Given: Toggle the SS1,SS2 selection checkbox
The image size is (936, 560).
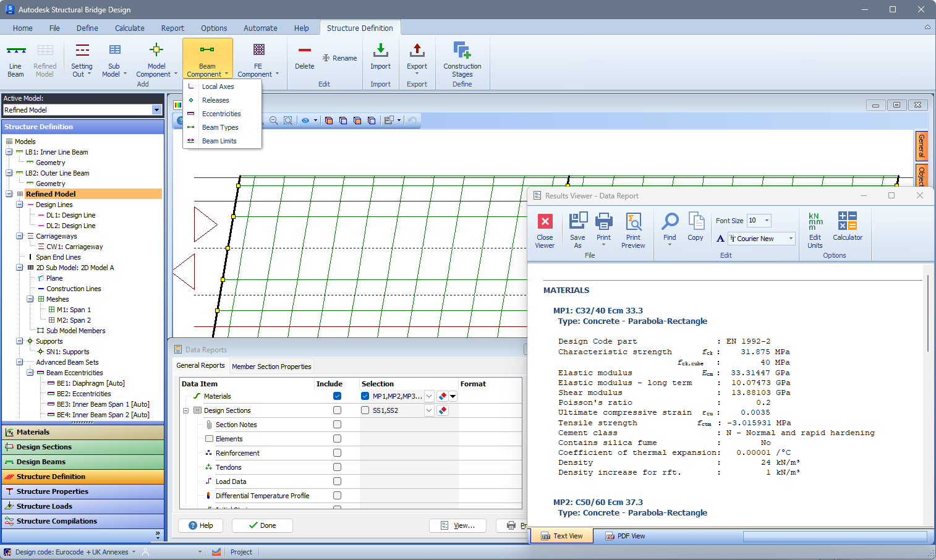Looking at the screenshot, I should tap(365, 410).
